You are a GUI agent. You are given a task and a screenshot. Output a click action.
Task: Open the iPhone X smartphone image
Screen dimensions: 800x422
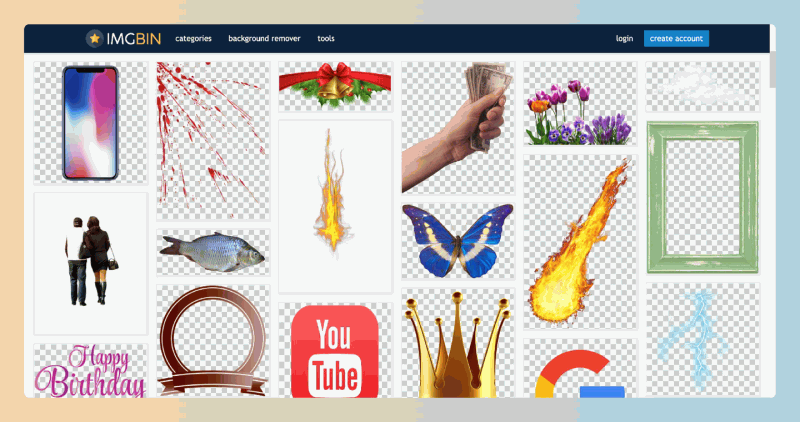coord(91,122)
